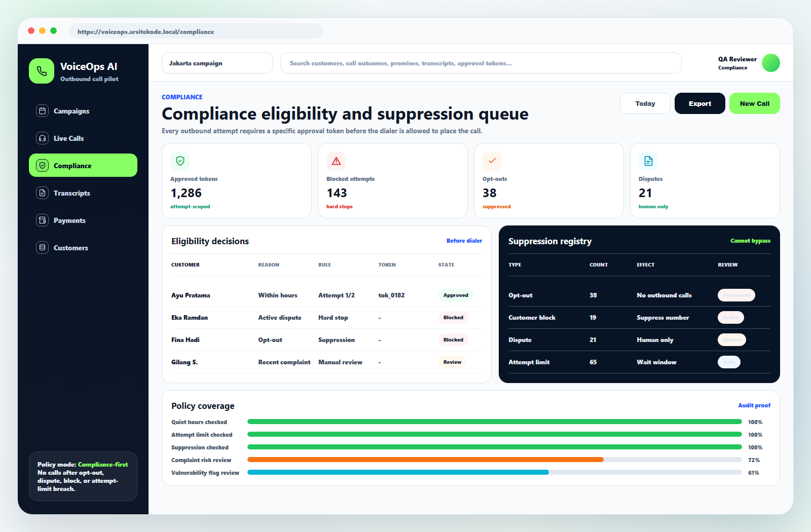This screenshot has width=811, height=532.
Task: Click the Compliance-first policy mode text
Action: click(x=103, y=465)
